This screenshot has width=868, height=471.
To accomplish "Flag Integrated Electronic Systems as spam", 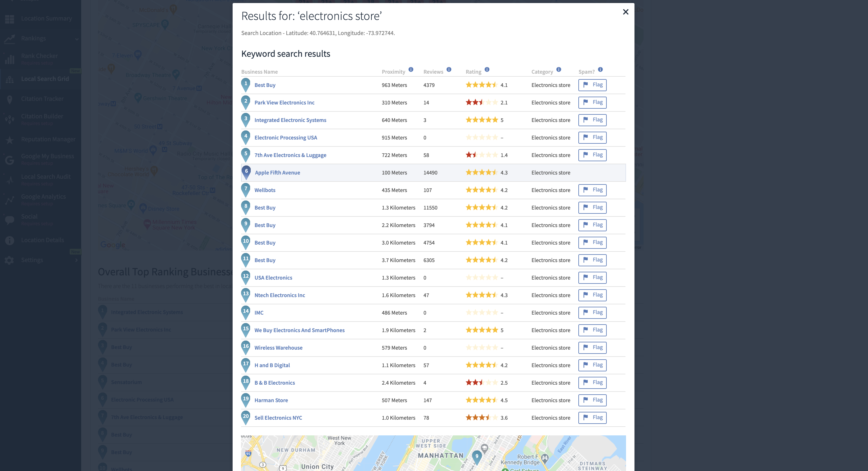I will click(x=592, y=120).
